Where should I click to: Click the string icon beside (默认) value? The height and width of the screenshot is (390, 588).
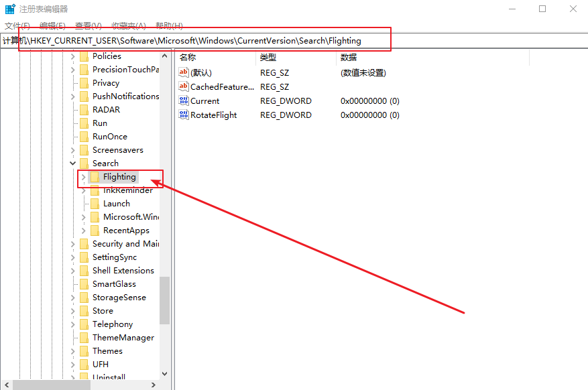point(184,73)
